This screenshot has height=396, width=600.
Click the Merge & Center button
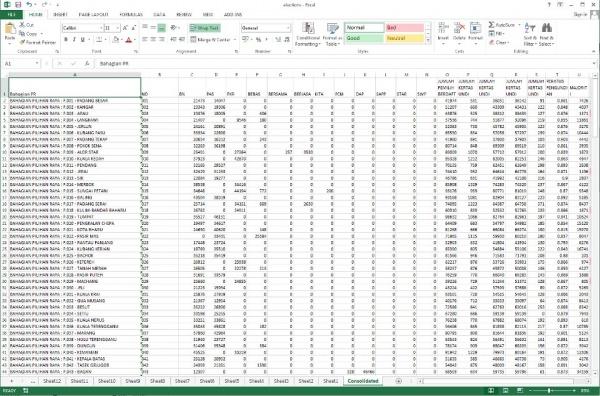pos(211,39)
